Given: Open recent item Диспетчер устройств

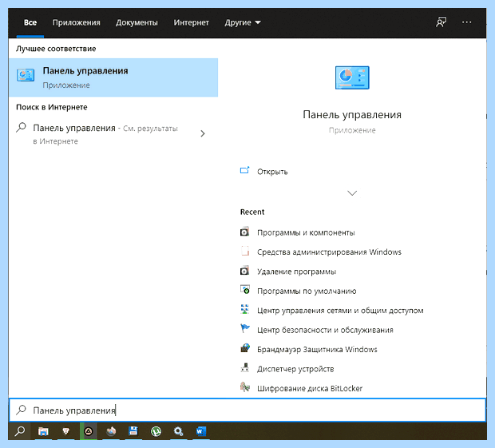Looking at the screenshot, I should (x=295, y=369).
